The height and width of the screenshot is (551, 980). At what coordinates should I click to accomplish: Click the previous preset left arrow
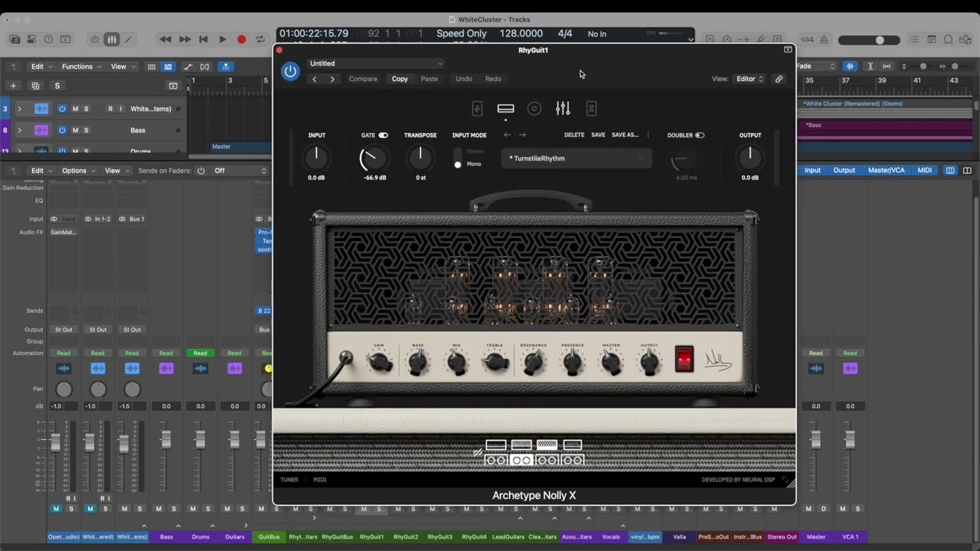pyautogui.click(x=507, y=135)
